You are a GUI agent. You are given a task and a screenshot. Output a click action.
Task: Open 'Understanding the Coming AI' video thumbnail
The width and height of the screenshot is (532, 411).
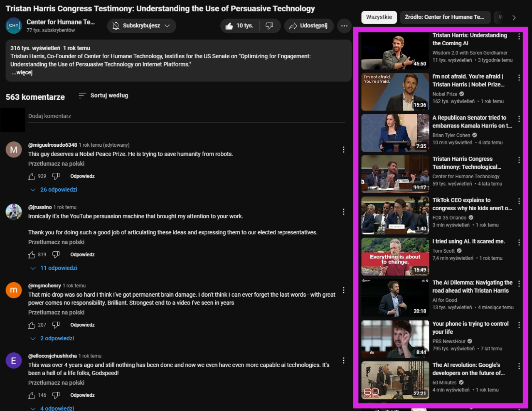click(395, 50)
